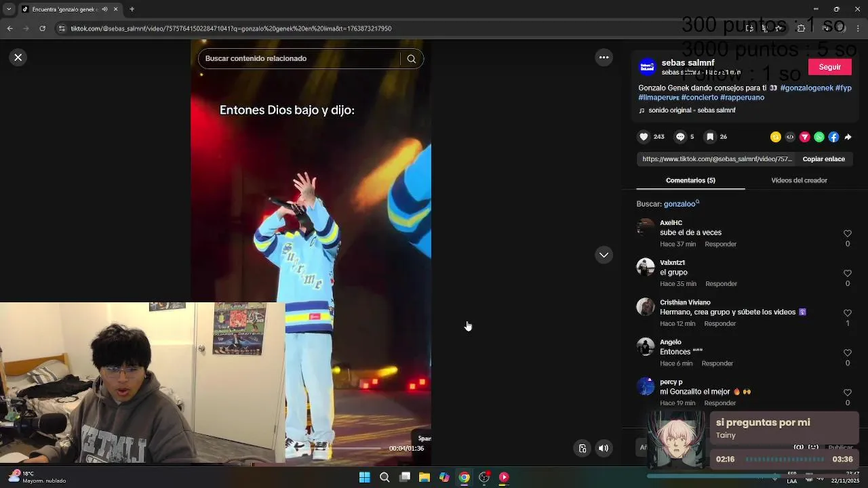The width and height of the screenshot is (868, 488).
Task: Open comments via speech bubble icon
Action: tap(680, 137)
